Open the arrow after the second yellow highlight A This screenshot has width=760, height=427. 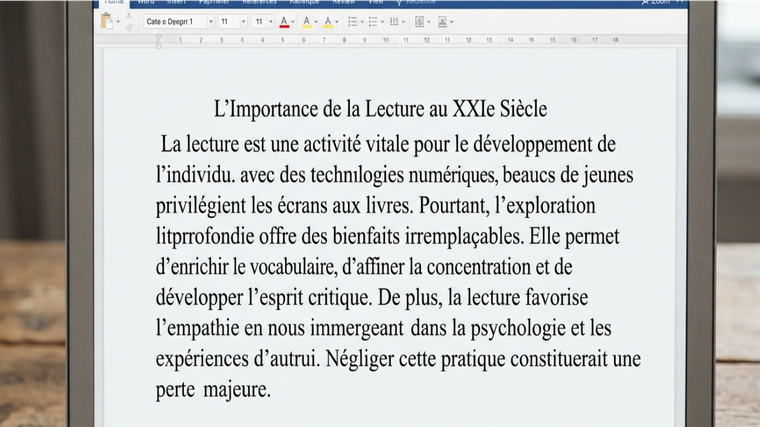point(337,22)
